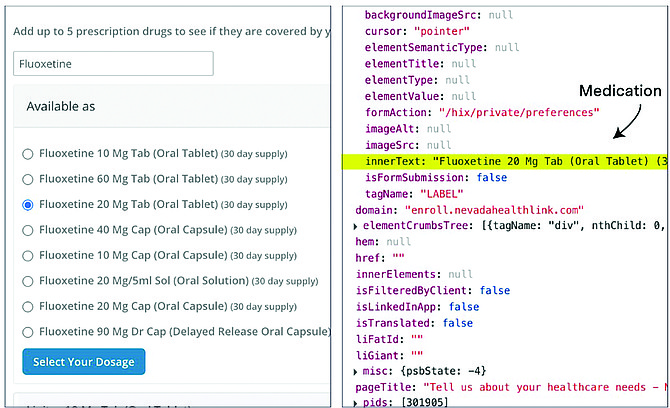Click the "Available as" header text
Image resolution: width=670 pixels, height=408 pixels.
pos(61,106)
